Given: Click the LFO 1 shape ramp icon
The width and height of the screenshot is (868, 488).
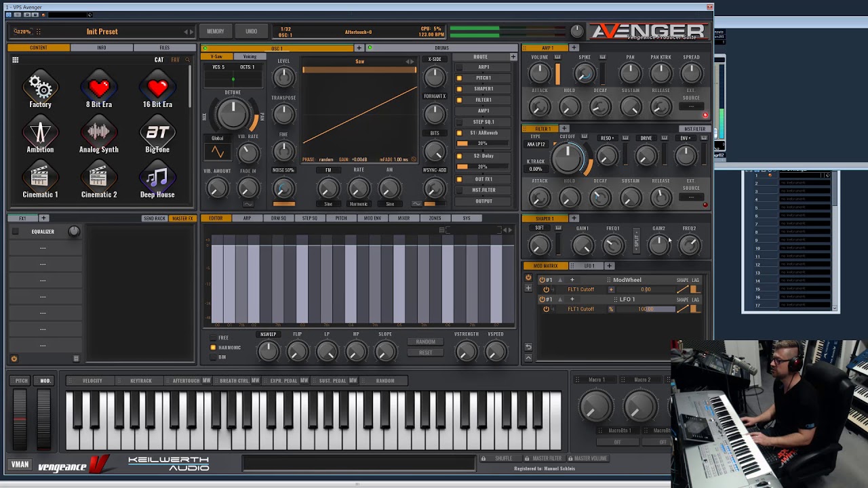Looking at the screenshot, I should point(683,309).
